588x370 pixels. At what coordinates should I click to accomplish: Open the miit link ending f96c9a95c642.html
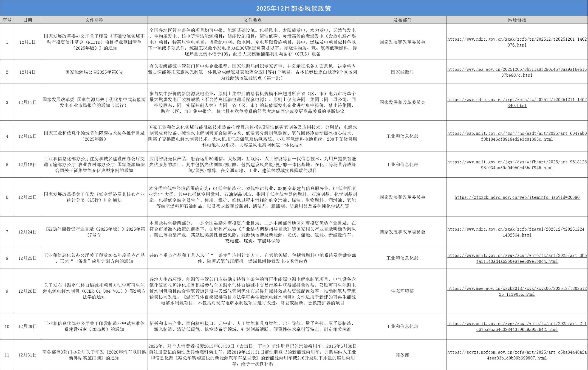[517, 326]
